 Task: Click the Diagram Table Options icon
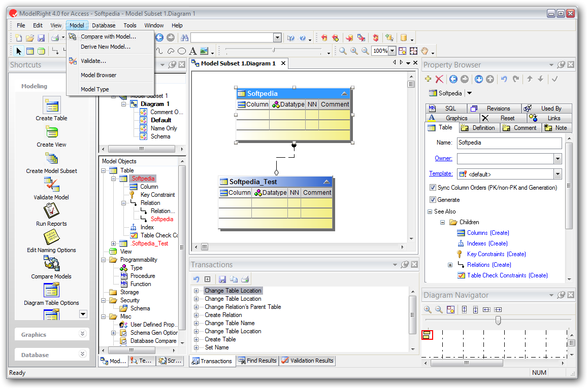coord(51,290)
